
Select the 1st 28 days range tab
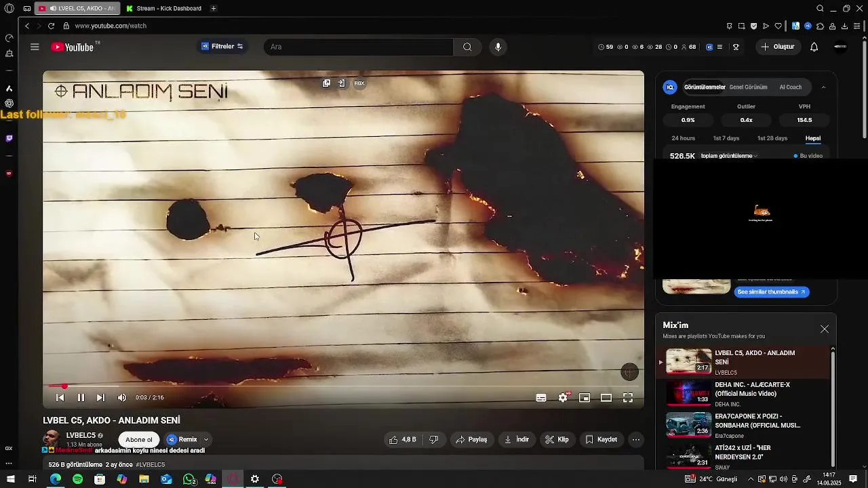point(772,138)
